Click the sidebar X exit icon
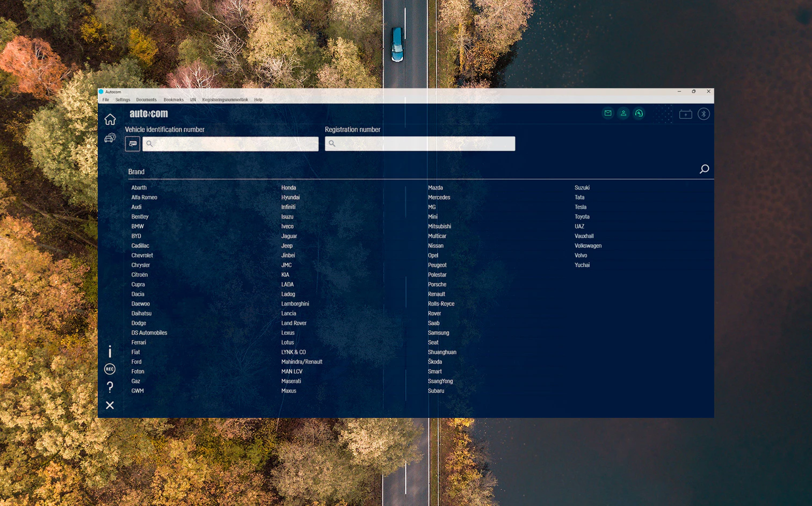The image size is (812, 506). click(110, 405)
